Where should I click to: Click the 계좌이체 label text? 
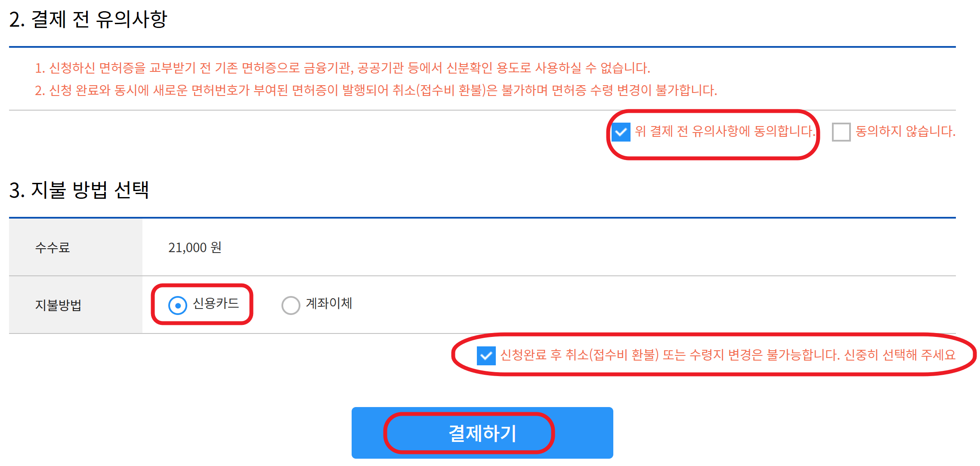pyautogui.click(x=329, y=304)
